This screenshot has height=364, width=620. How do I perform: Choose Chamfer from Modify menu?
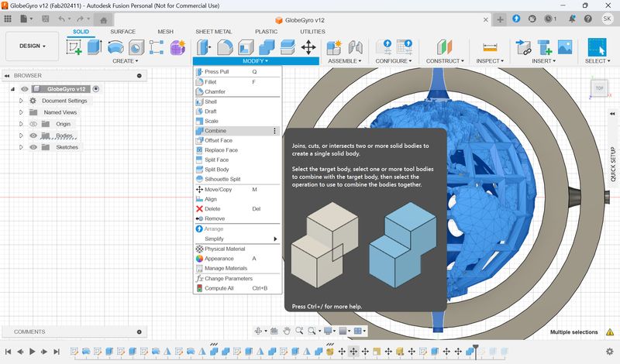tap(237, 91)
